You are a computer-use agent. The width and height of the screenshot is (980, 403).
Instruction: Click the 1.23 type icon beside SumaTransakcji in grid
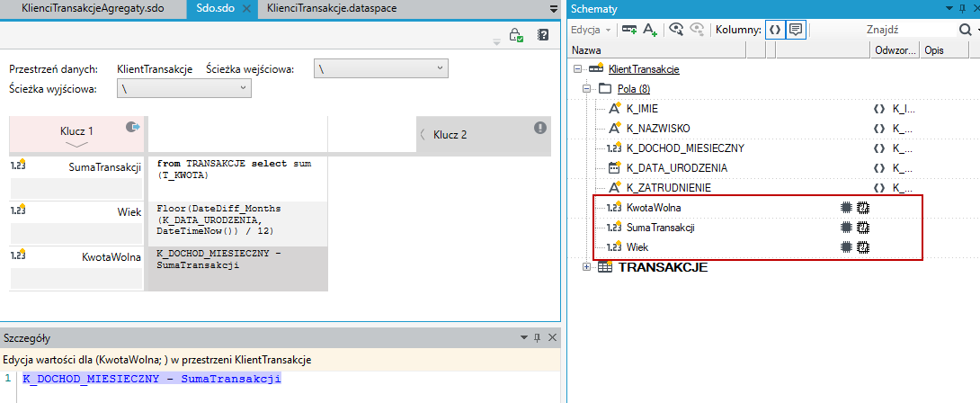pos(17,166)
